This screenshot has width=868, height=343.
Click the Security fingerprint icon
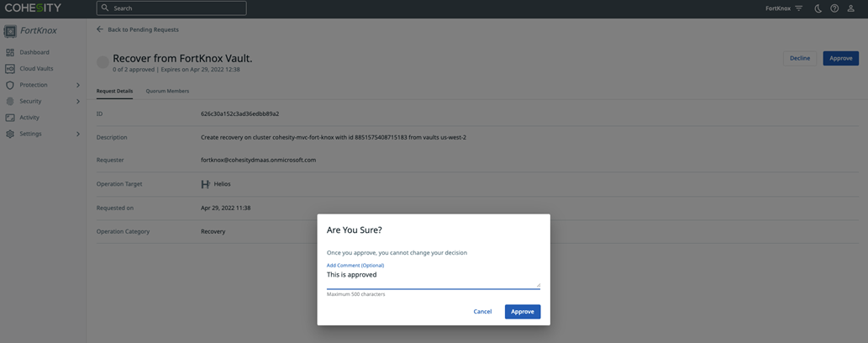point(9,102)
